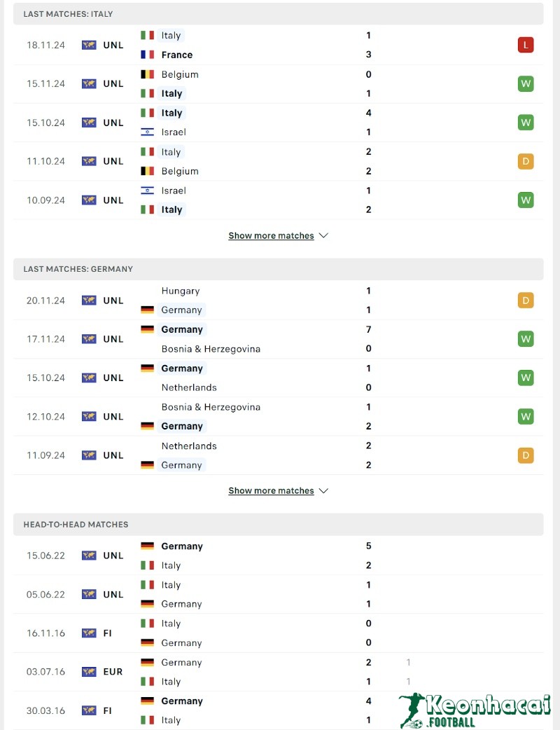Screen dimensions: 560x730
Task: Click the green W badge next to Germany's 7-0 win
Action: [x=526, y=338]
